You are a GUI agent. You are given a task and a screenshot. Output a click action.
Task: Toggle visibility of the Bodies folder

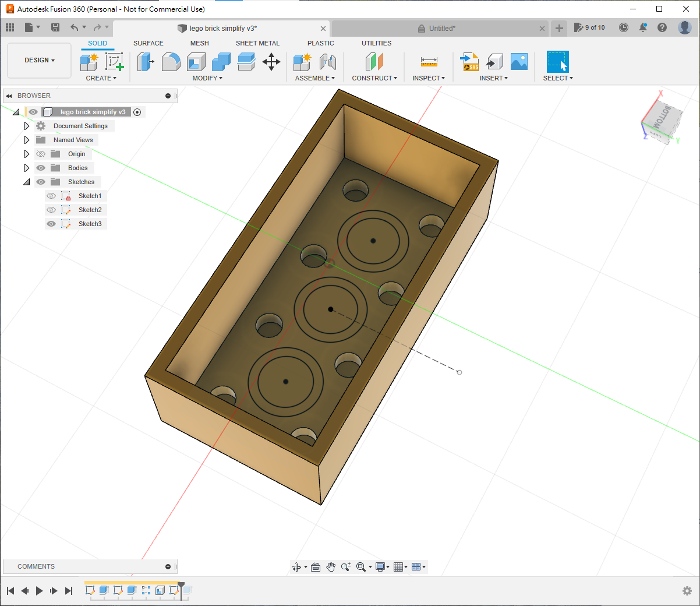click(x=41, y=168)
